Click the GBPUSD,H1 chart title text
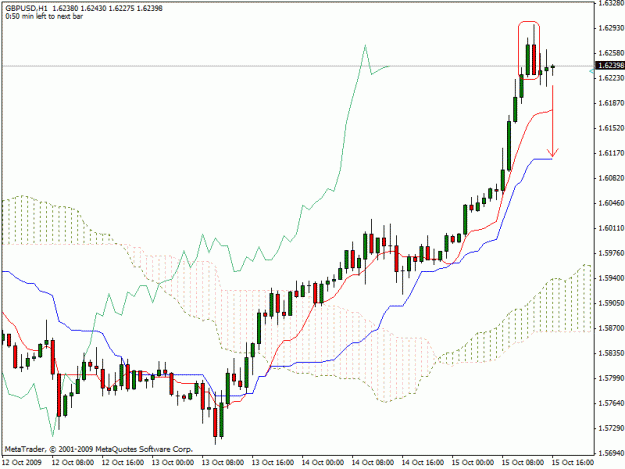 point(25,8)
